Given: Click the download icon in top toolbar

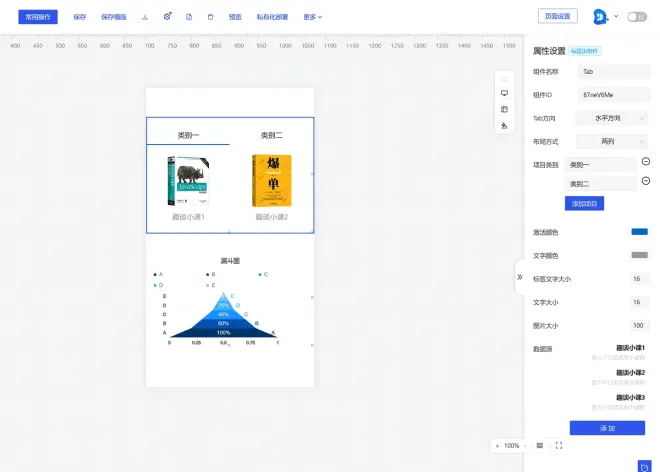Looking at the screenshot, I should (145, 17).
